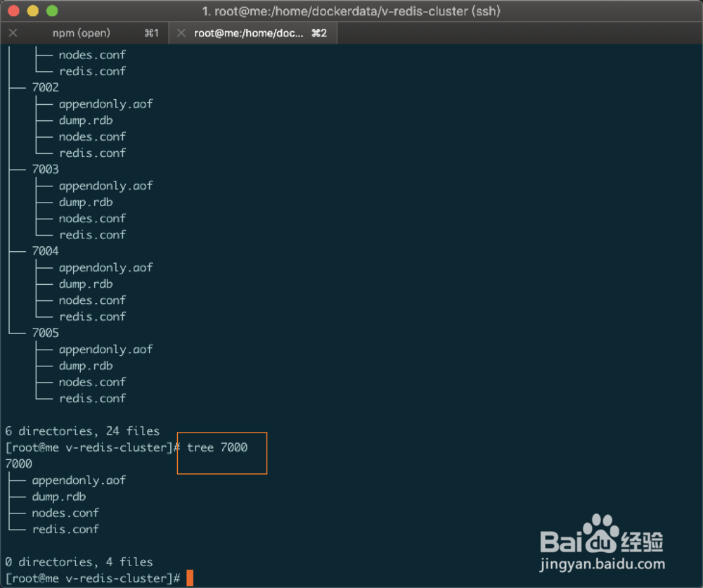Viewport: 703px width, 588px height.
Task: Click the orange cursor at the last prompt
Action: [x=190, y=578]
